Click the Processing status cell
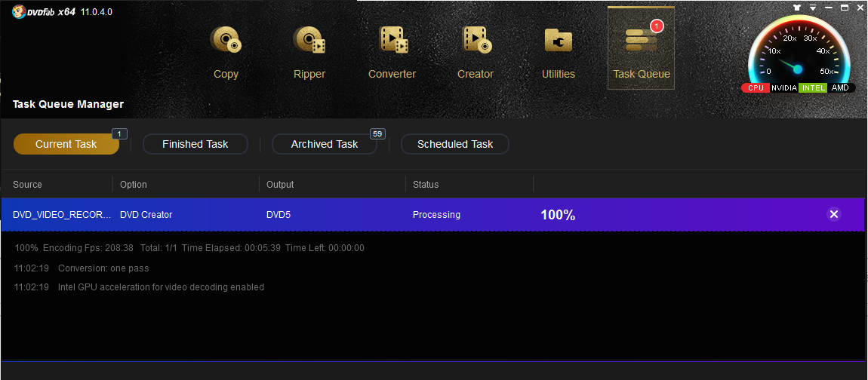 click(x=436, y=215)
